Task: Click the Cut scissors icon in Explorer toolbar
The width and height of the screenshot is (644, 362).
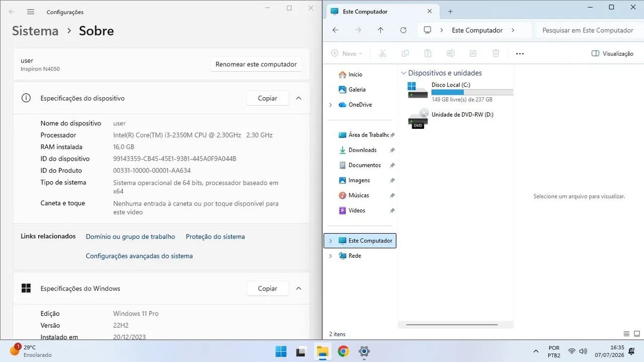Action: point(382,53)
